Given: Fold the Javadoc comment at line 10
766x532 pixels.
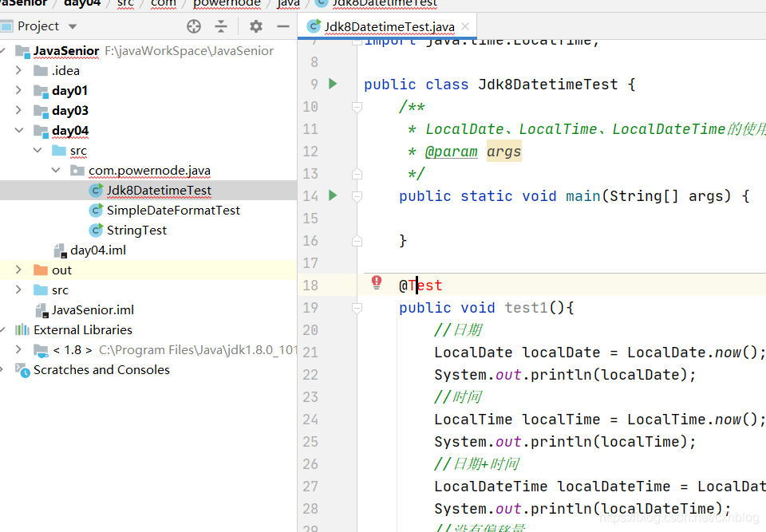Looking at the screenshot, I should tap(357, 106).
